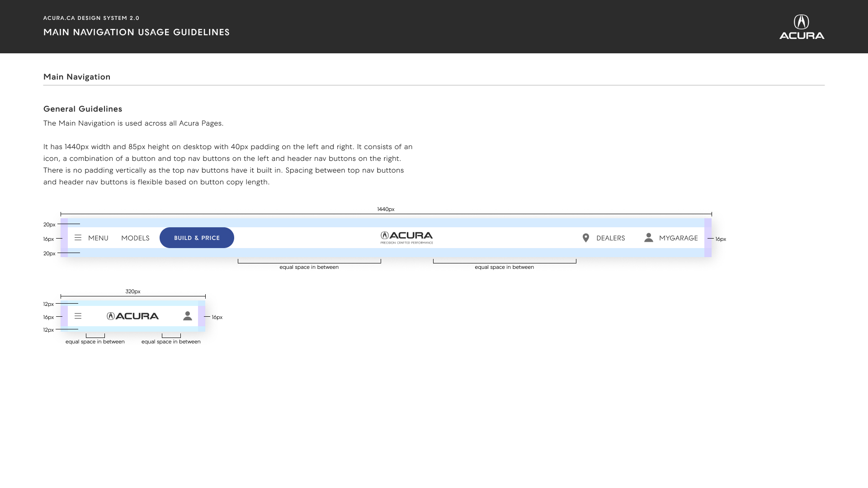This screenshot has width=868, height=488.
Task: Click sentence 'The Main Navigation is used across all Acura Pages.'
Action: click(133, 123)
